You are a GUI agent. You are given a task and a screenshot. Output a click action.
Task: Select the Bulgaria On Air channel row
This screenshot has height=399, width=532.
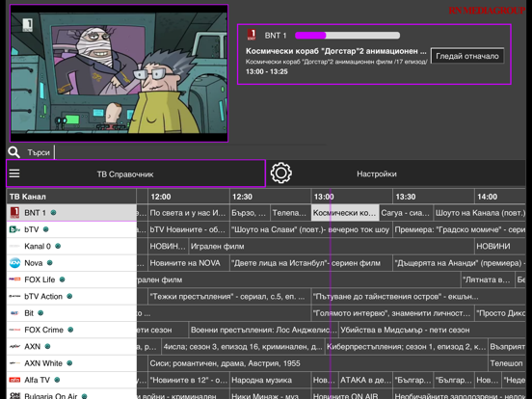[71, 394]
